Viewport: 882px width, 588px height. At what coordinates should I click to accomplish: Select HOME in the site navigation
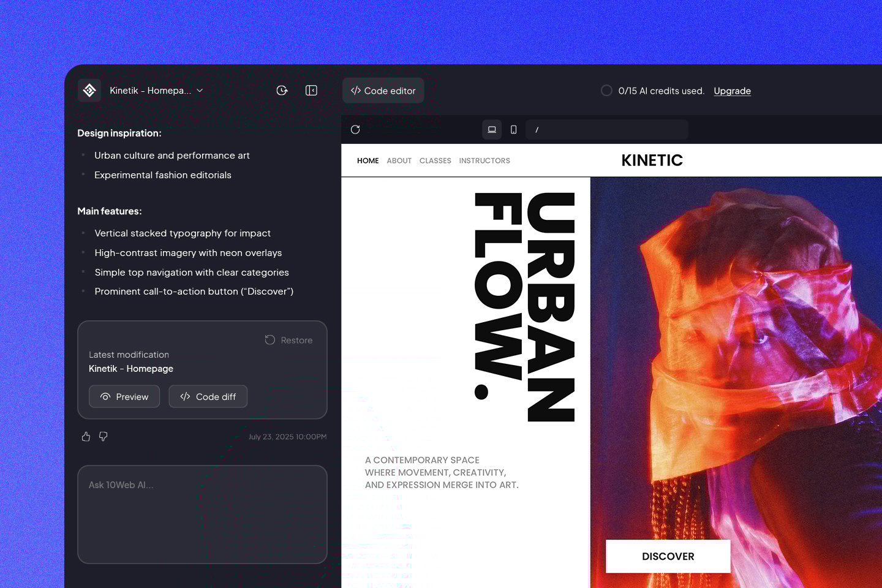[x=367, y=160]
